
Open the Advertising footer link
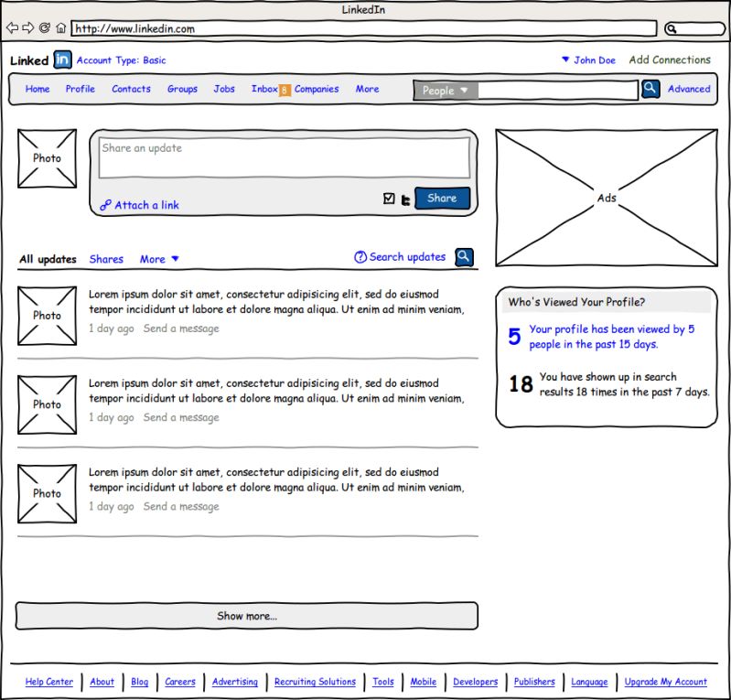(x=235, y=682)
